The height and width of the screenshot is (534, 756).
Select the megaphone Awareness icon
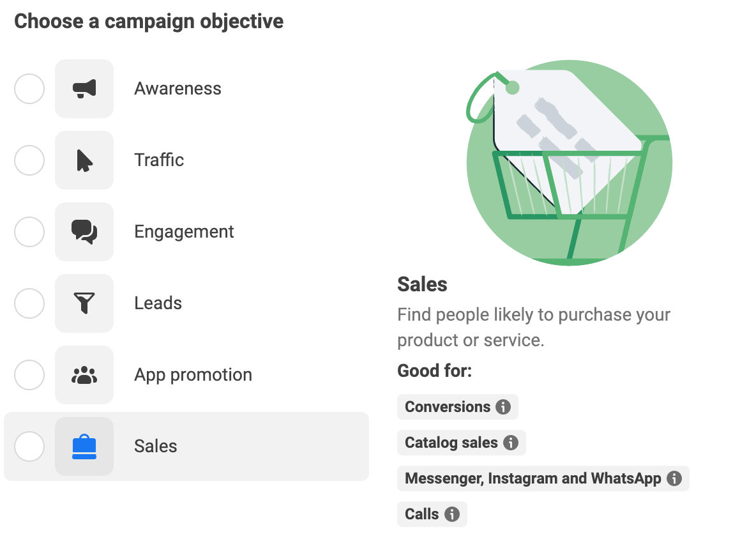click(x=84, y=89)
